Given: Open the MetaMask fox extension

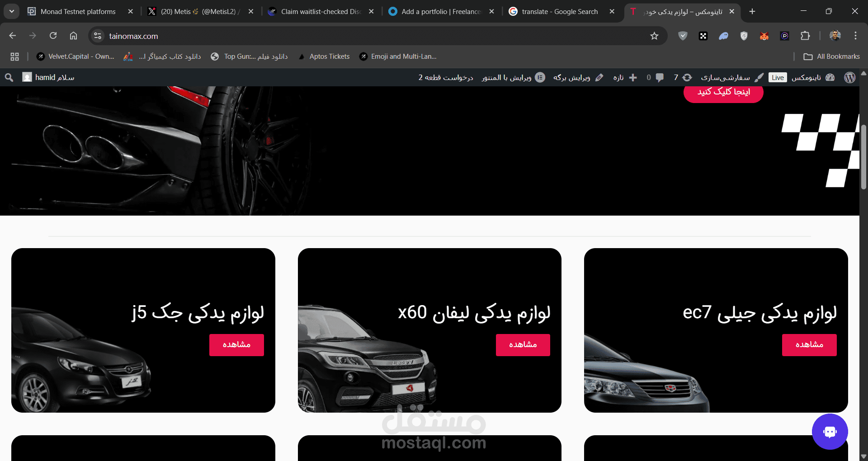Looking at the screenshot, I should (764, 36).
